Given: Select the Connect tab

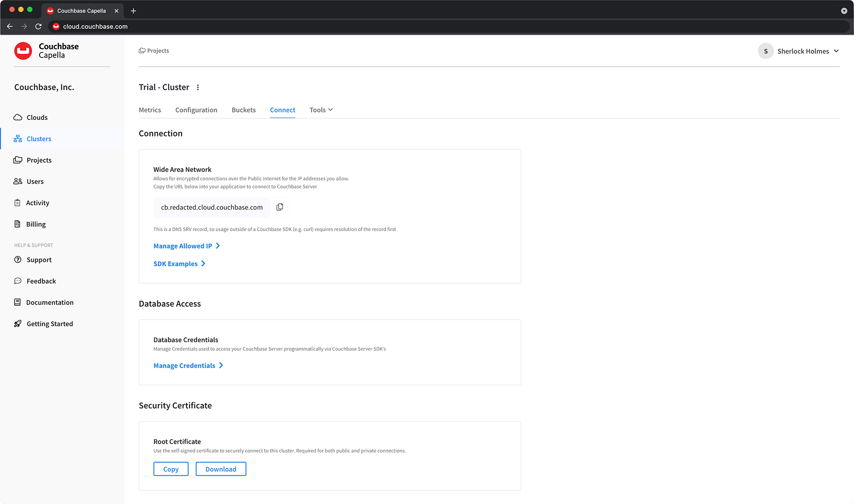Looking at the screenshot, I should coord(282,110).
